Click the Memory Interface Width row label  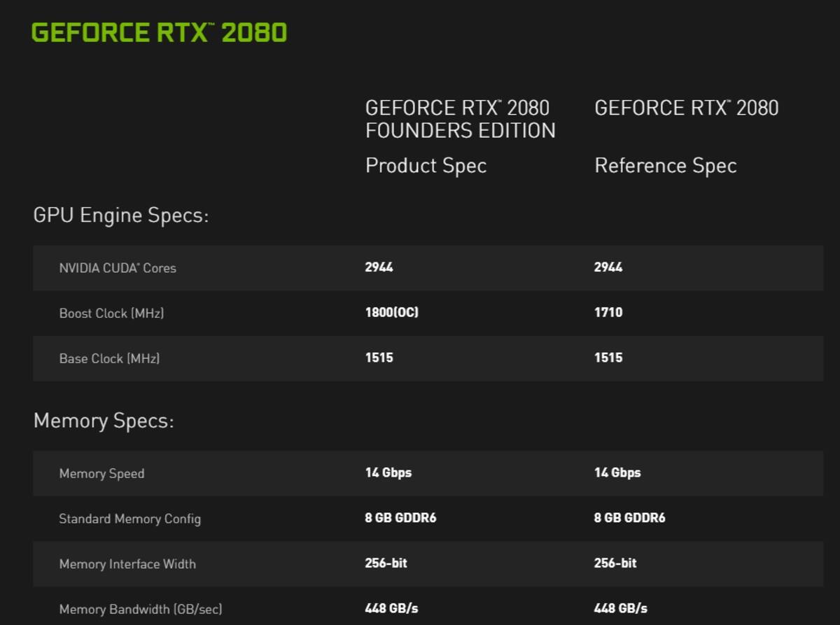tap(127, 564)
